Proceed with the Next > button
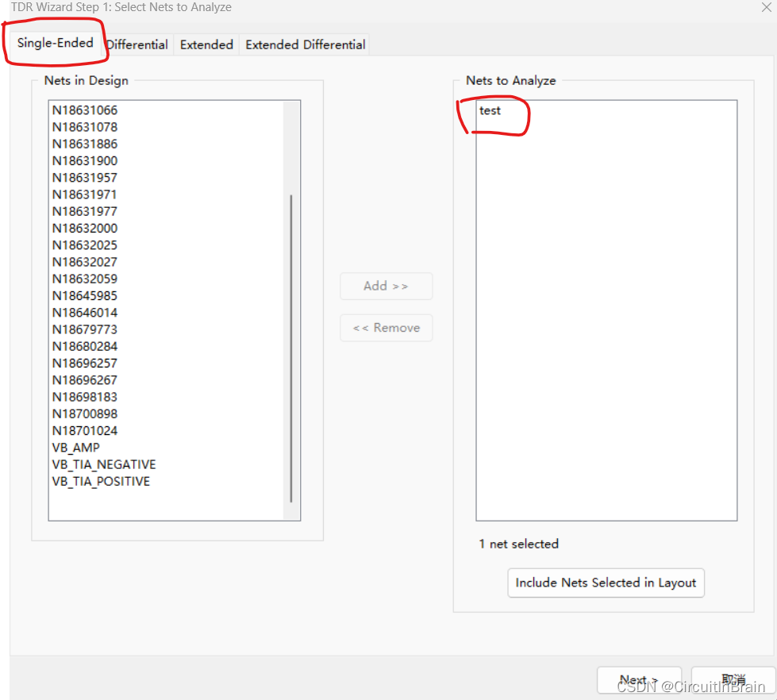The height and width of the screenshot is (700, 777). pyautogui.click(x=639, y=680)
